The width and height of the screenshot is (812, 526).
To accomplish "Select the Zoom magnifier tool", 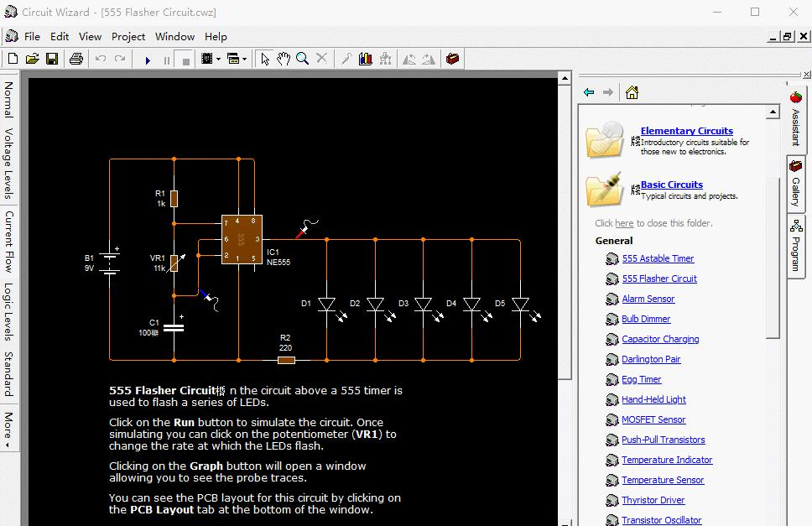I will [302, 59].
